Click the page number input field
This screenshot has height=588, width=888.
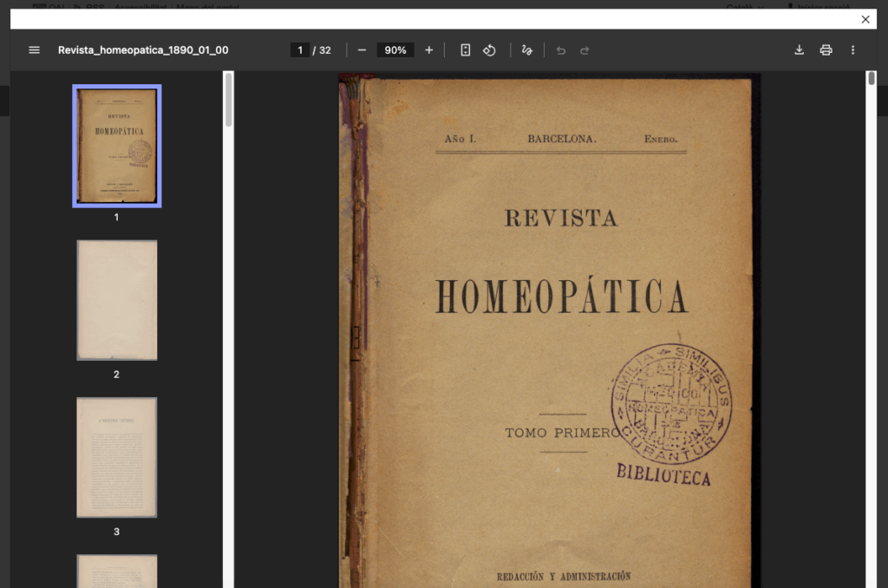coord(300,50)
